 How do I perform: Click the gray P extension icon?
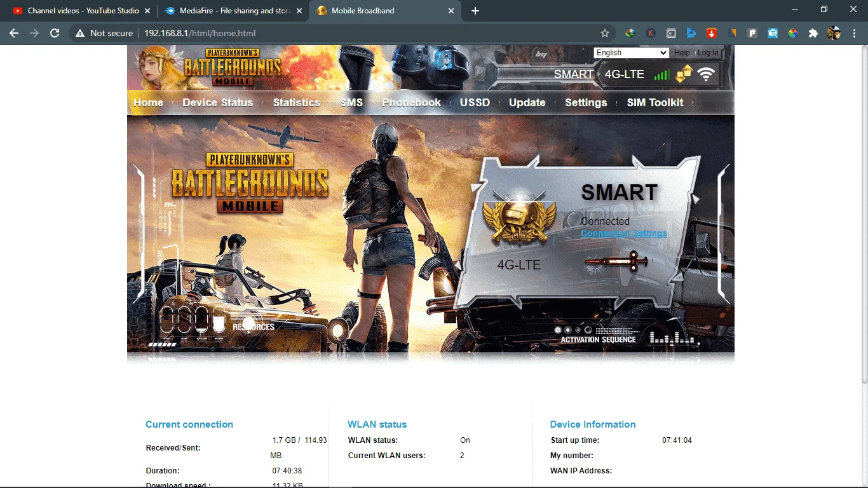click(x=752, y=33)
